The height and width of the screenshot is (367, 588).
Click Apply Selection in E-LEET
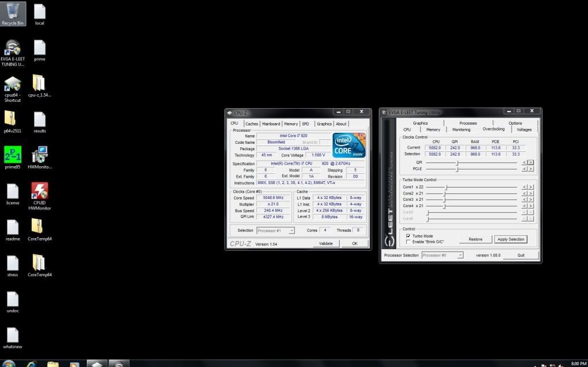click(511, 239)
